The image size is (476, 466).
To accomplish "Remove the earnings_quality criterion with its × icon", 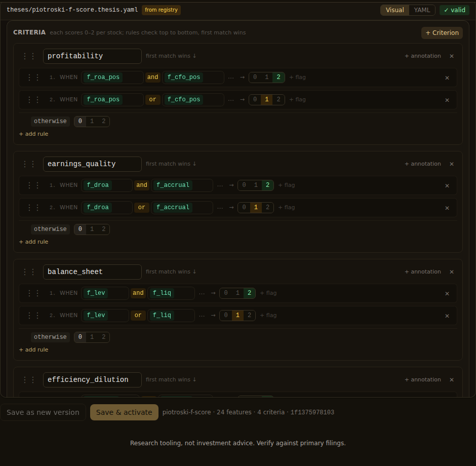I will coord(452,164).
